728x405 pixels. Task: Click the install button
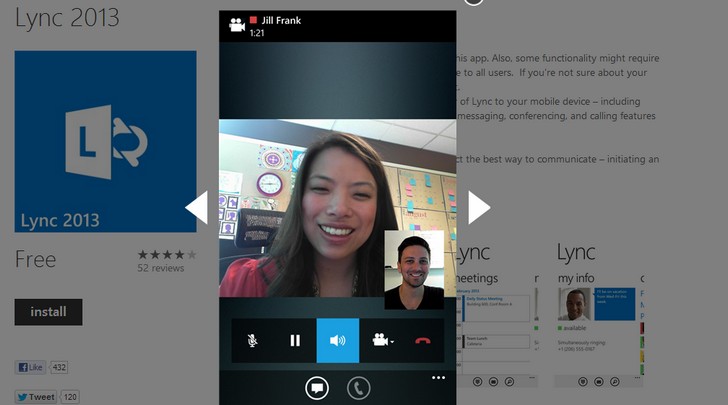point(48,312)
